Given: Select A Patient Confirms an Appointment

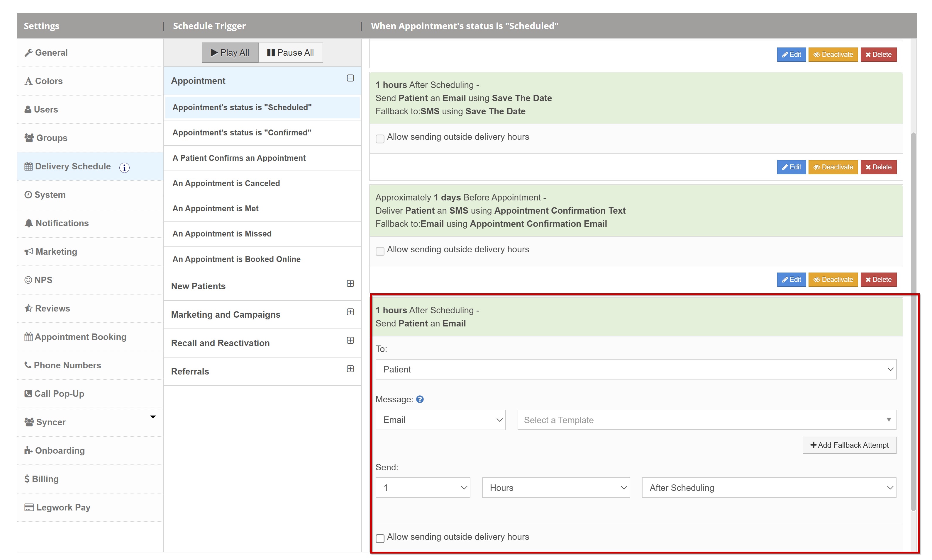Looking at the screenshot, I should (x=262, y=158).
